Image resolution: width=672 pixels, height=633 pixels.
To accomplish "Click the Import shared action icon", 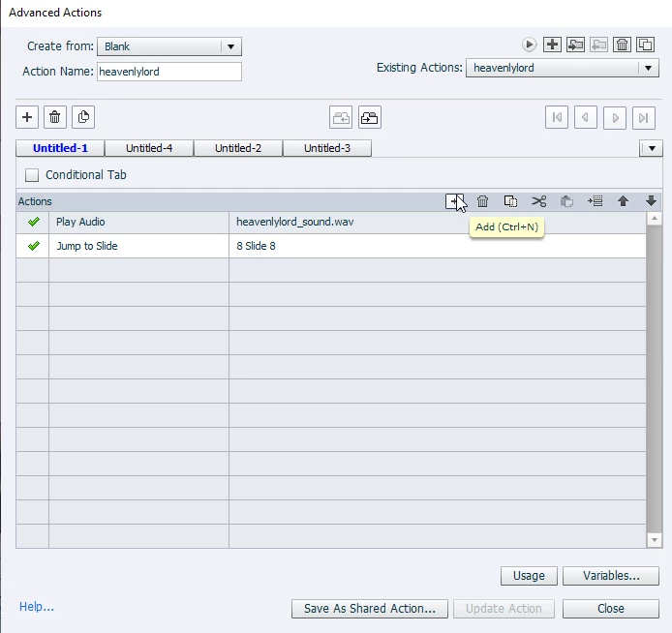I will (575, 45).
